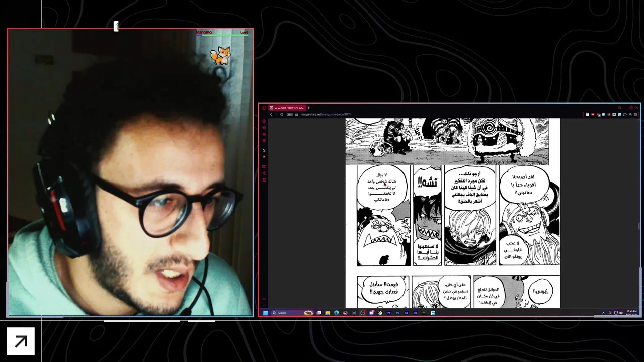The image size is (644, 362).
Task: Click the padlock site info icon
Action: pos(296,114)
